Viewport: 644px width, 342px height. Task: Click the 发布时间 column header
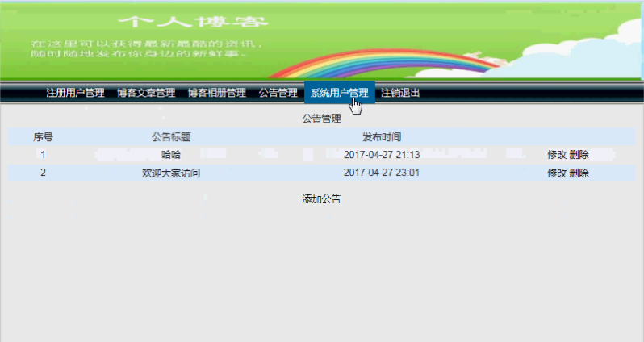tap(382, 137)
